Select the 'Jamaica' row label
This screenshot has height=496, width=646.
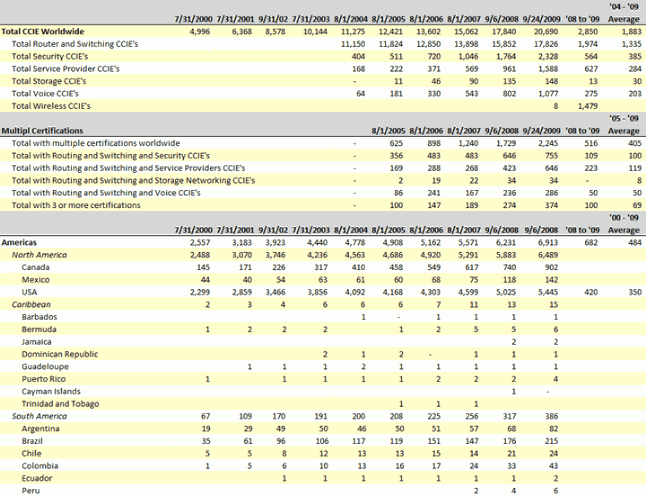(36, 342)
